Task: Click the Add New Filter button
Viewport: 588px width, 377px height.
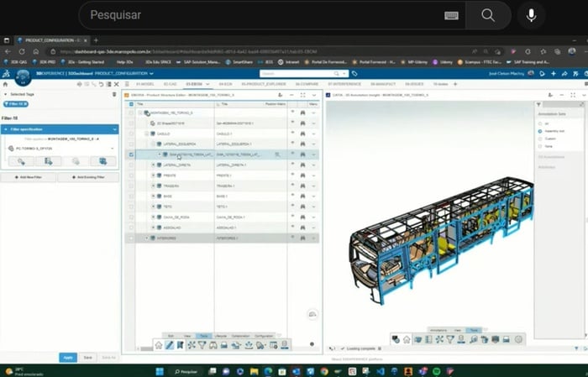Action: click(x=29, y=177)
